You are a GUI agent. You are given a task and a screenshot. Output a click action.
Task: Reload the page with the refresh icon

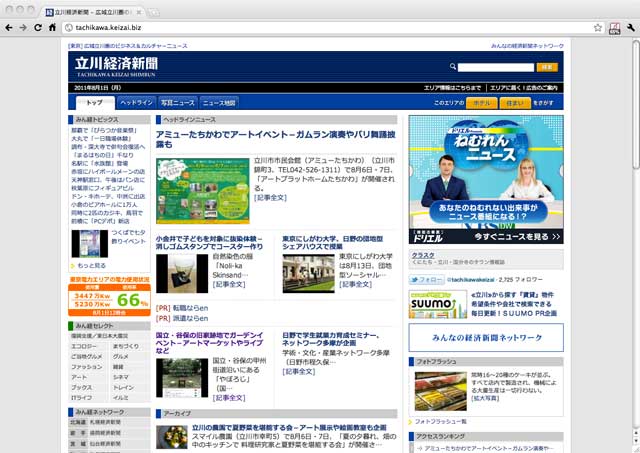point(38,27)
